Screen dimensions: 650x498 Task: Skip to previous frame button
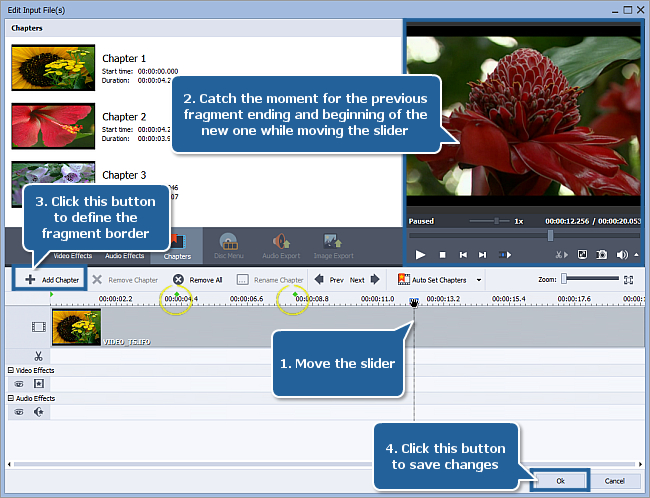463,255
